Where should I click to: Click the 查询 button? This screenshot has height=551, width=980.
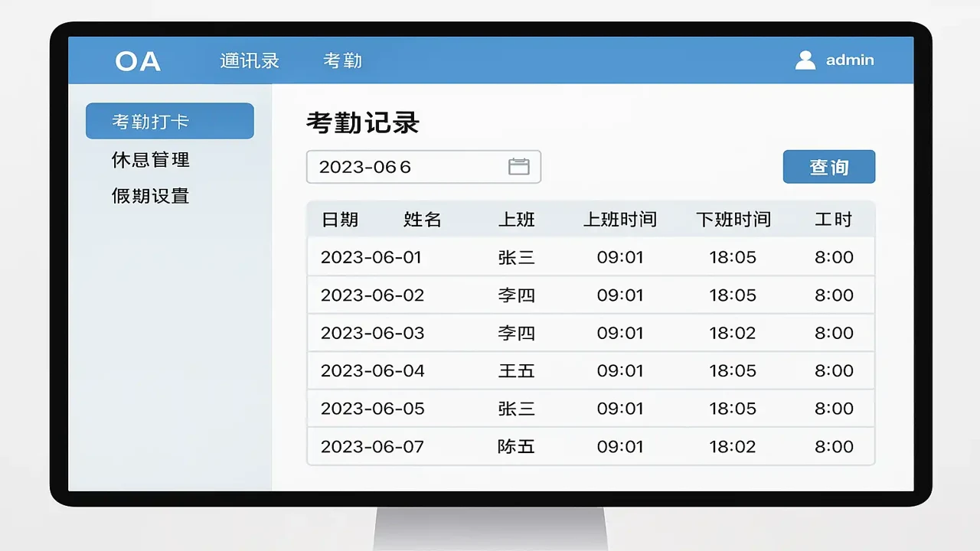point(829,167)
